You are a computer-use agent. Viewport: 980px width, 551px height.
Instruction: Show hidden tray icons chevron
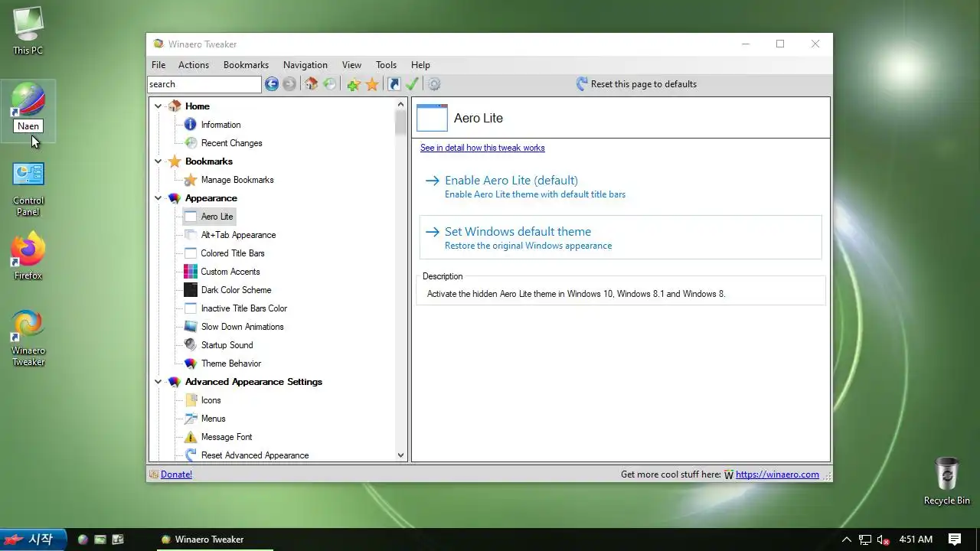[847, 540]
